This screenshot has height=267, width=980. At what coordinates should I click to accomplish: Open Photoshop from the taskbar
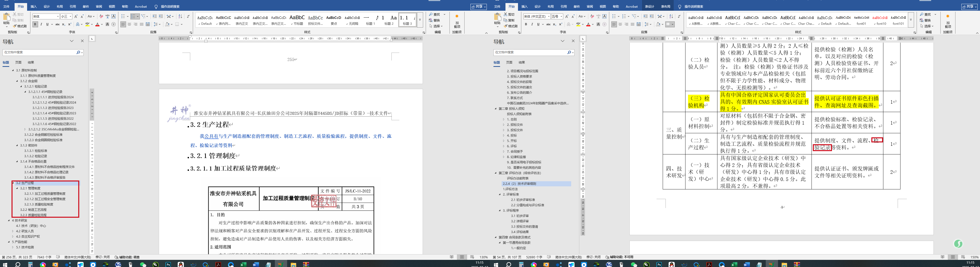pos(168,264)
